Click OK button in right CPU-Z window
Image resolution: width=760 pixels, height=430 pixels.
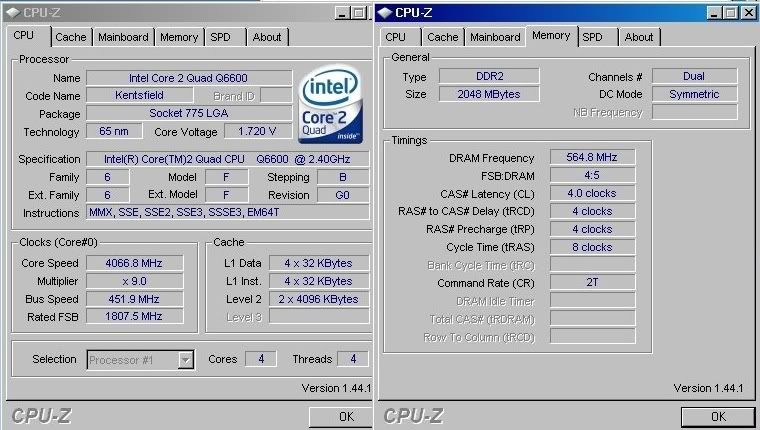[x=718, y=416]
